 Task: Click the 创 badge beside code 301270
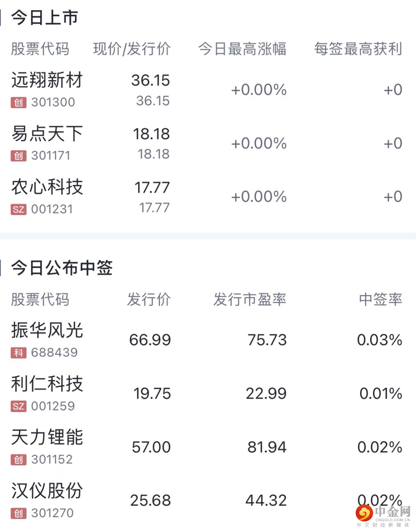click(x=18, y=513)
